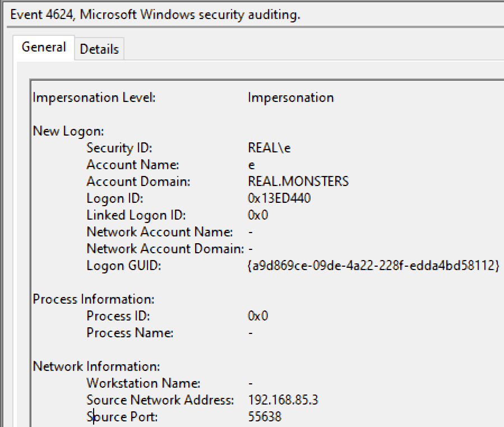The height and width of the screenshot is (427, 504).
Task: Click the Account Name label
Action: coord(133,165)
